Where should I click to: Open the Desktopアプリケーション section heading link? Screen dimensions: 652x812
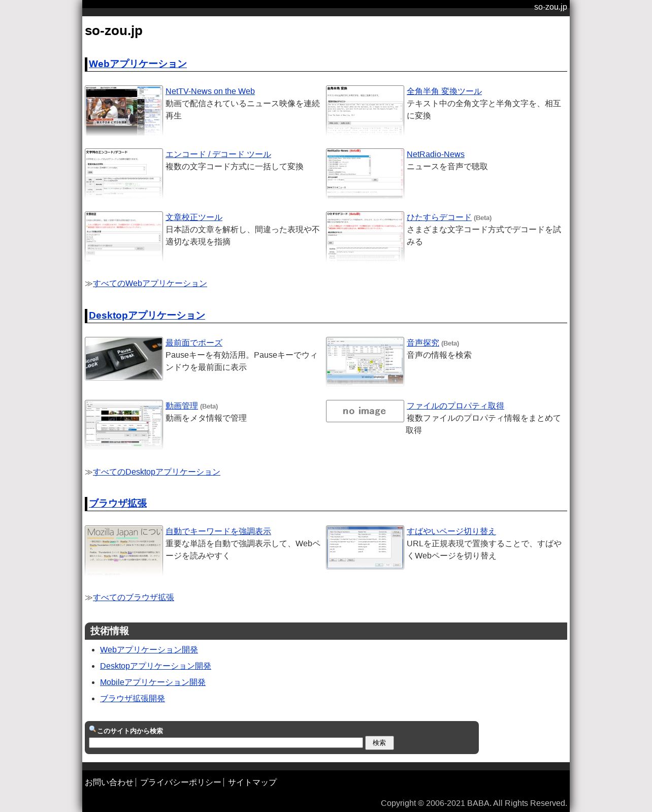click(147, 315)
